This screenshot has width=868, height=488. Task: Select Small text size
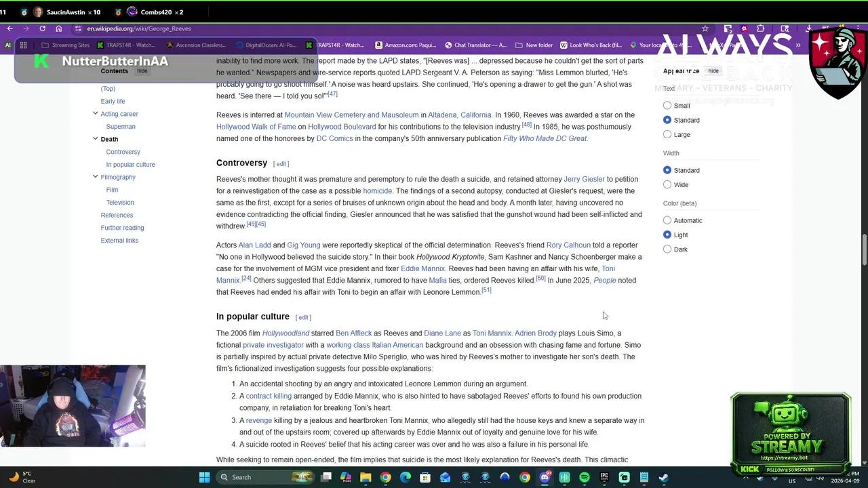pyautogui.click(x=667, y=106)
